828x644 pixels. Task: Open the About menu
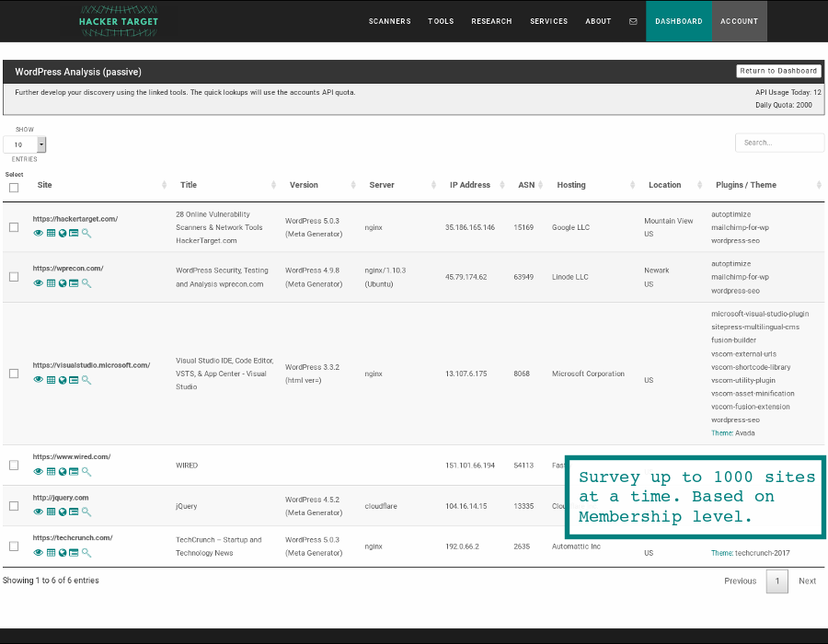(598, 22)
